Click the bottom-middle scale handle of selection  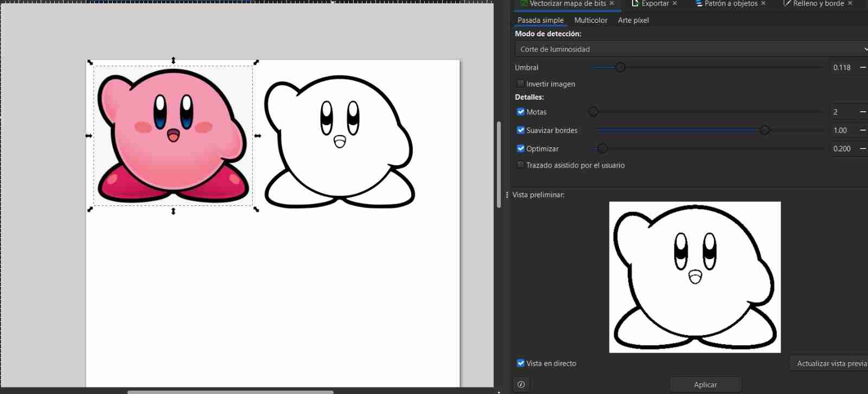pos(173,211)
